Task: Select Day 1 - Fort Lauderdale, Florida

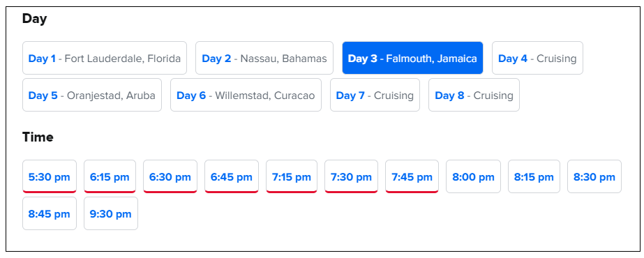Action: [105, 58]
